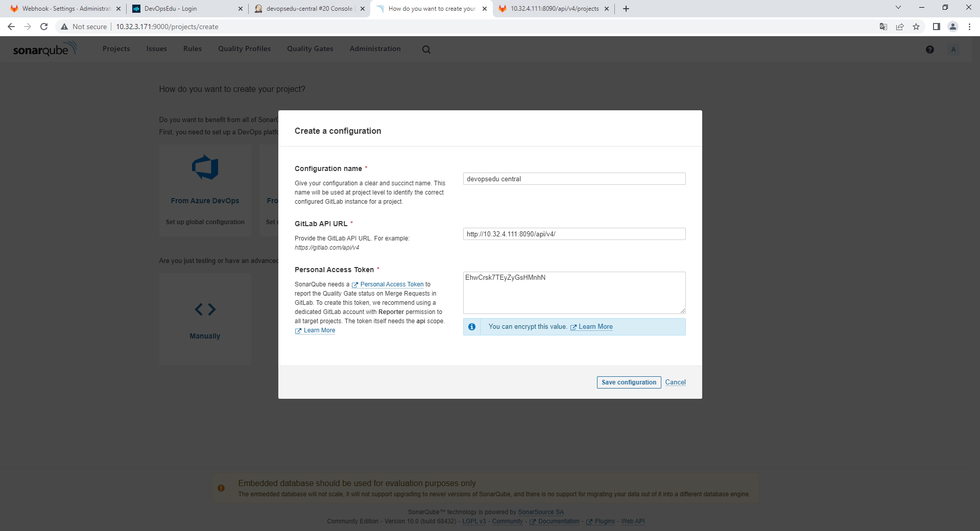Open Learn More link in encrypt notice
980x531 pixels.
point(591,327)
